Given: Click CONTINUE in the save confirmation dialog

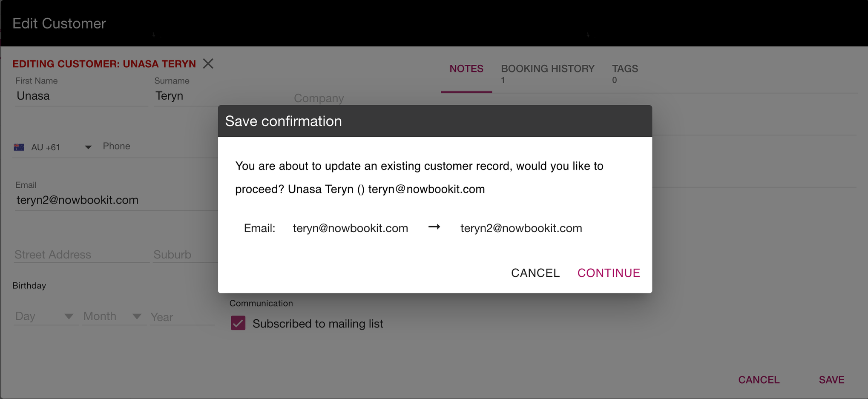Looking at the screenshot, I should (609, 273).
